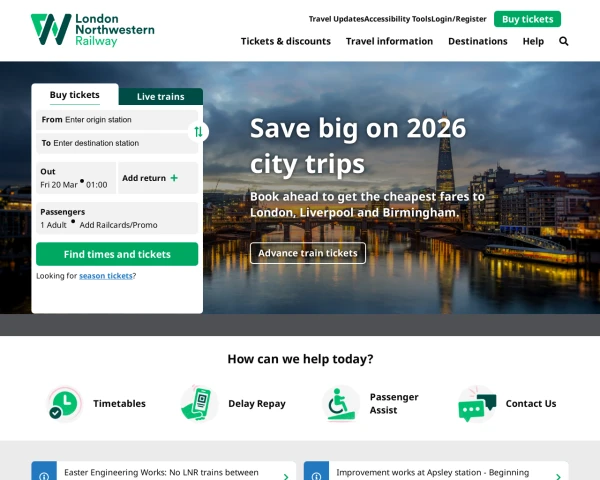The width and height of the screenshot is (600, 480).
Task: Open the Out date and time selector
Action: [x=76, y=178]
